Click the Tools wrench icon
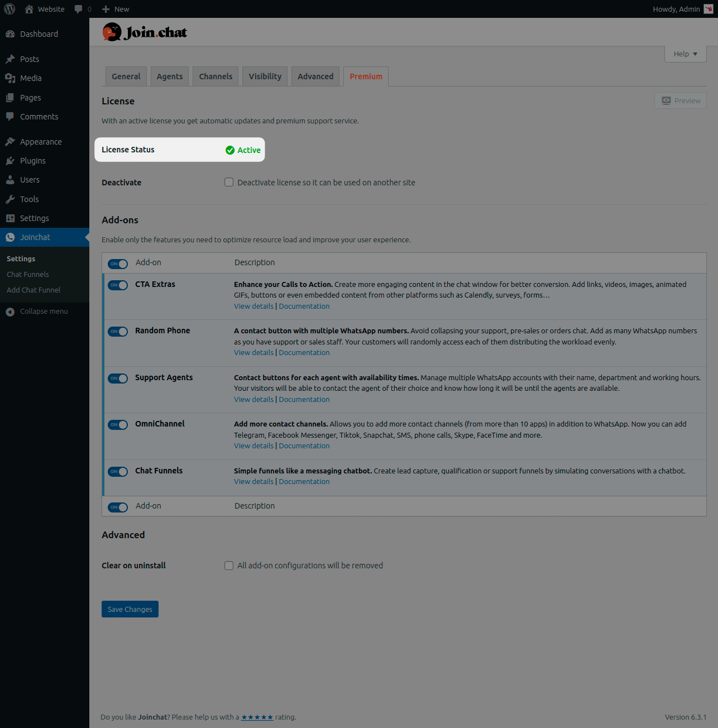The height and width of the screenshot is (728, 718). [x=10, y=199]
